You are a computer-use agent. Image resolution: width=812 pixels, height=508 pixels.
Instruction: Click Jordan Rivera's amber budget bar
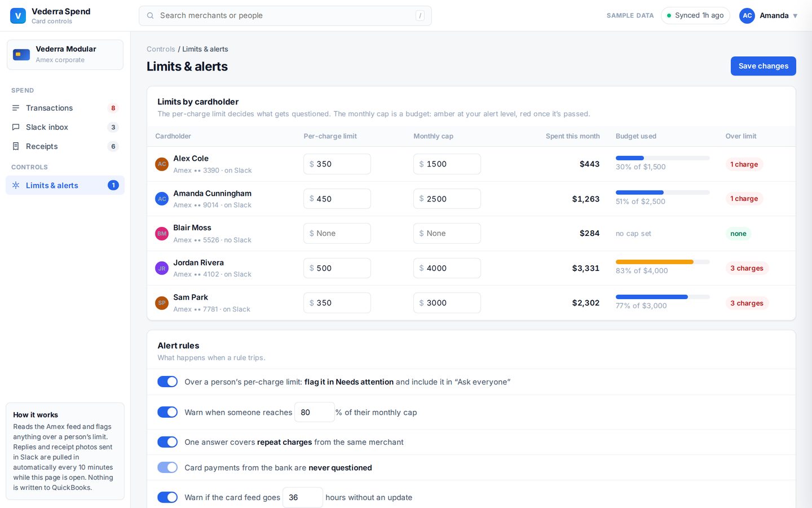[x=663, y=262]
